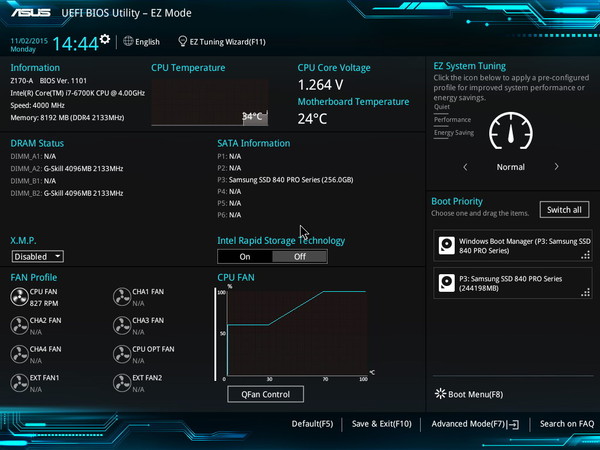Click SATA P3 Samsung SSD 840 PRO entry
600x450 pixels.
coord(285,180)
